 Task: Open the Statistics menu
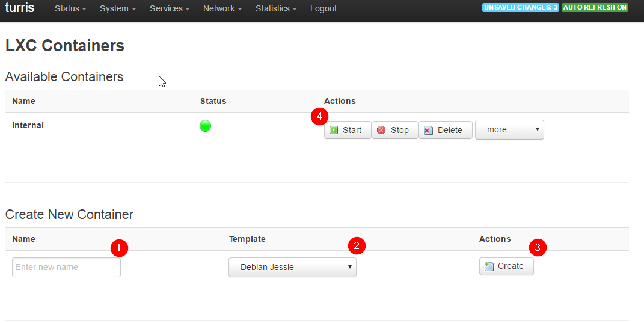point(276,9)
